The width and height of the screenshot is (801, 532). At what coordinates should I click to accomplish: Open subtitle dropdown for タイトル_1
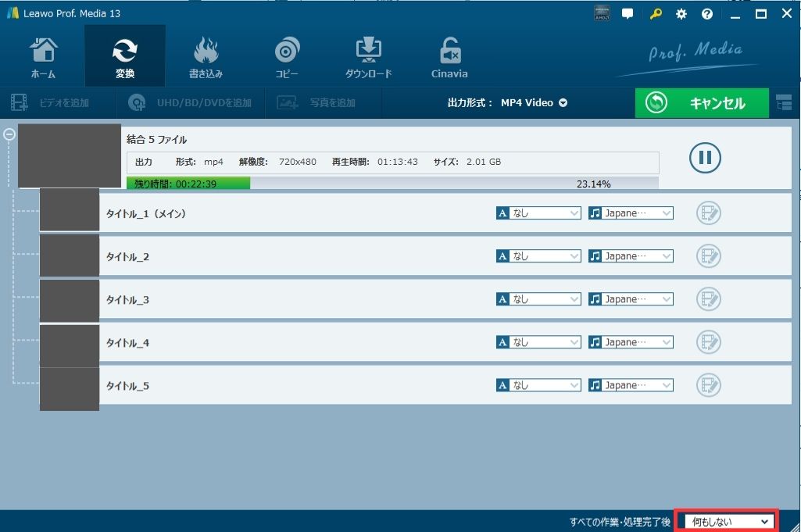click(x=538, y=213)
